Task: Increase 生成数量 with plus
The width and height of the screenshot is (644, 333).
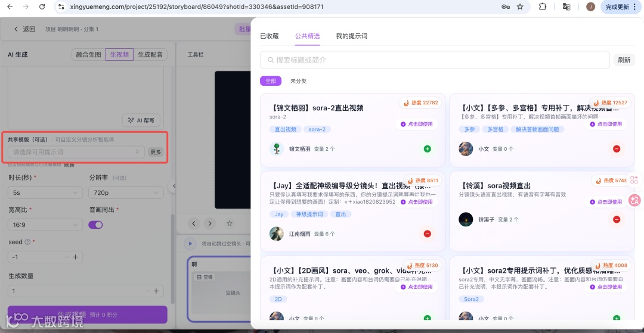Action: [156, 291]
